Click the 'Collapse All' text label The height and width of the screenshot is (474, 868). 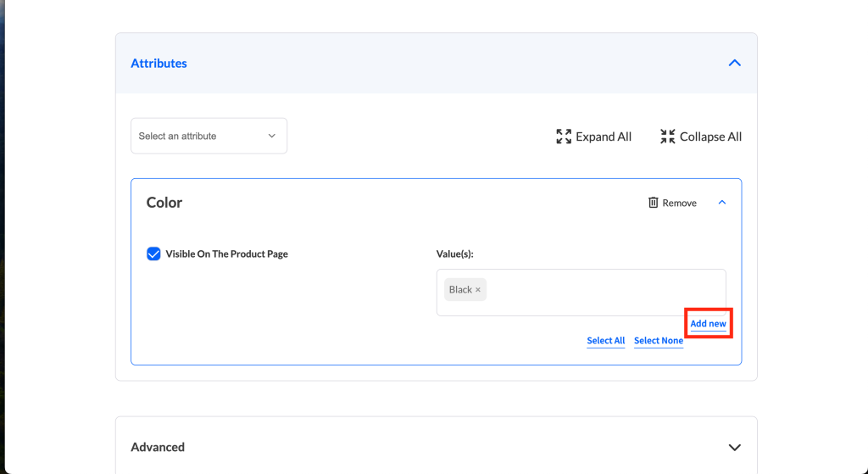pyautogui.click(x=710, y=137)
